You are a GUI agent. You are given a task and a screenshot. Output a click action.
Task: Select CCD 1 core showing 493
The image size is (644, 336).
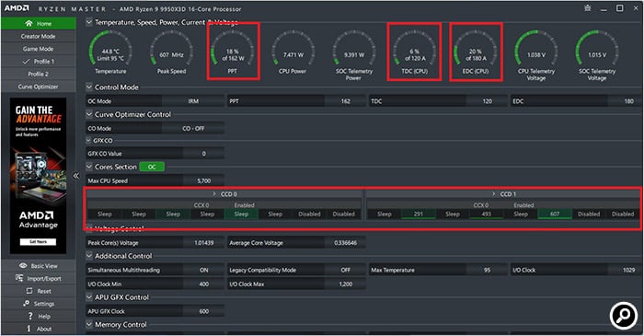pyautogui.click(x=487, y=214)
